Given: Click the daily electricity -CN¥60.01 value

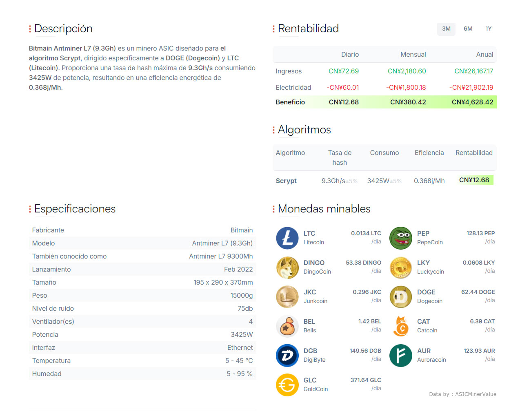Looking at the screenshot, I should (343, 88).
